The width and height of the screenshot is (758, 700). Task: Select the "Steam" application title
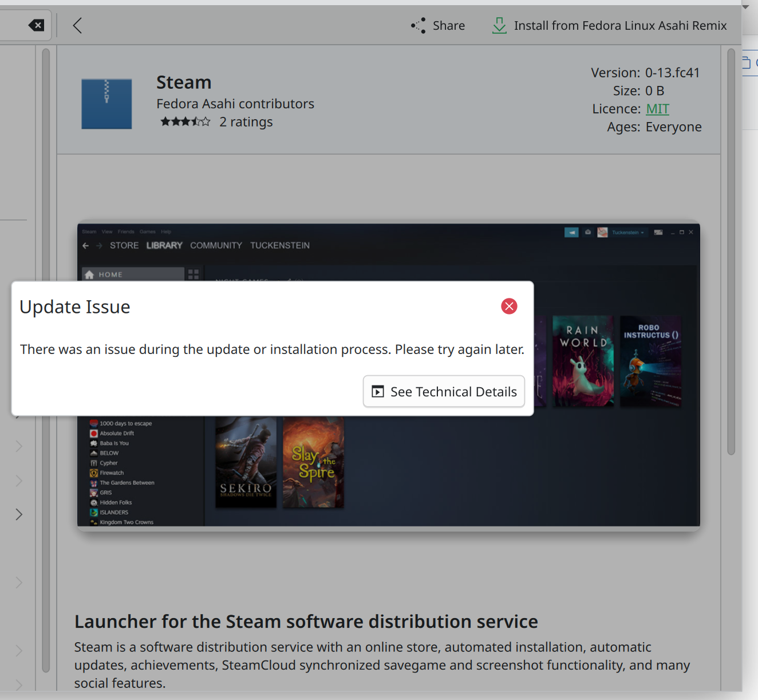[184, 82]
